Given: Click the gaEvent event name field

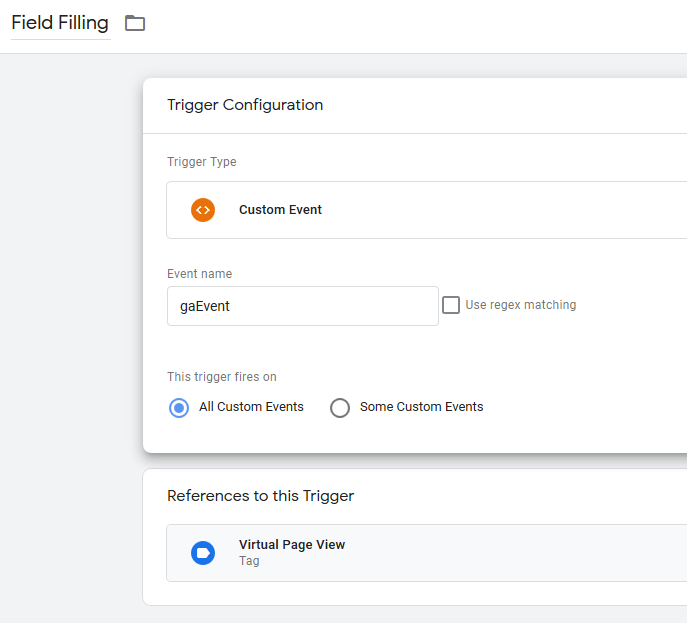Looking at the screenshot, I should 303,306.
